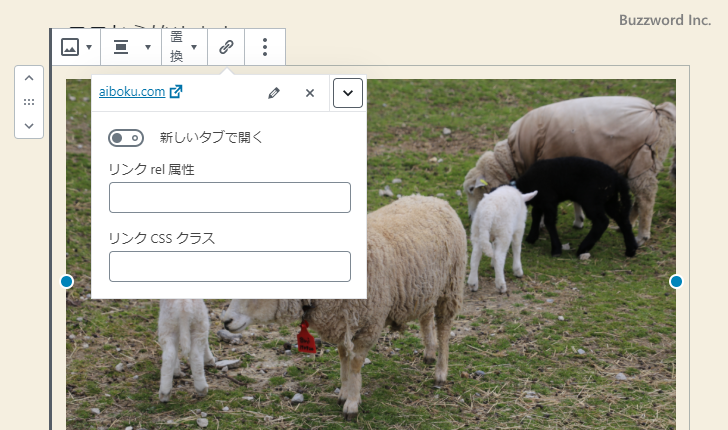Collapse the link settings with the chevron
Viewport: 728px width, 430px height.
coord(348,93)
